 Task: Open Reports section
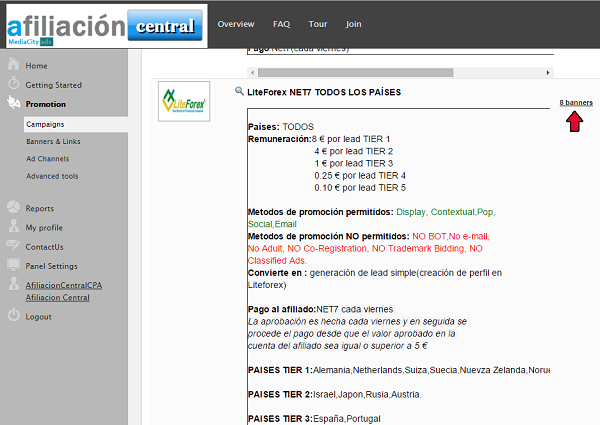[39, 208]
